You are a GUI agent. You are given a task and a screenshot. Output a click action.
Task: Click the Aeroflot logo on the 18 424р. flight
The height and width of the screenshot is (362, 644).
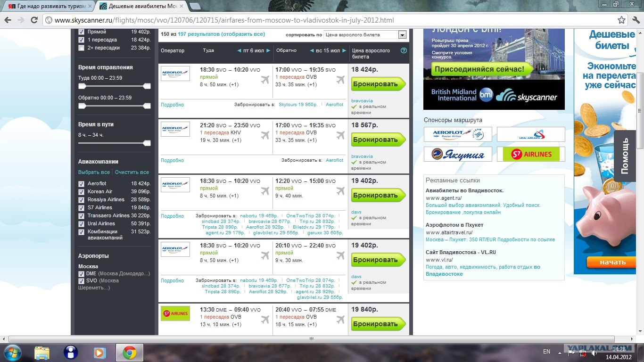[x=175, y=74]
